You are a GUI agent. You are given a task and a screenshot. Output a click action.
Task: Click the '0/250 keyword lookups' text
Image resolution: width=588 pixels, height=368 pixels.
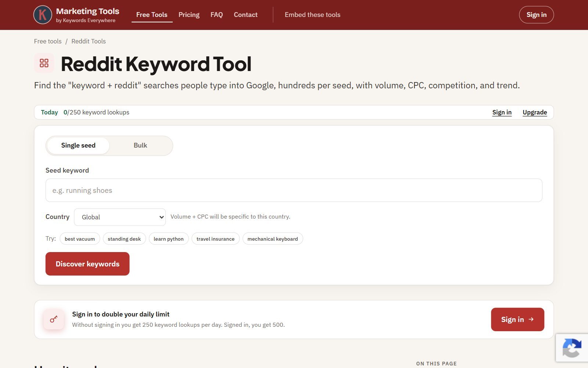pos(96,112)
